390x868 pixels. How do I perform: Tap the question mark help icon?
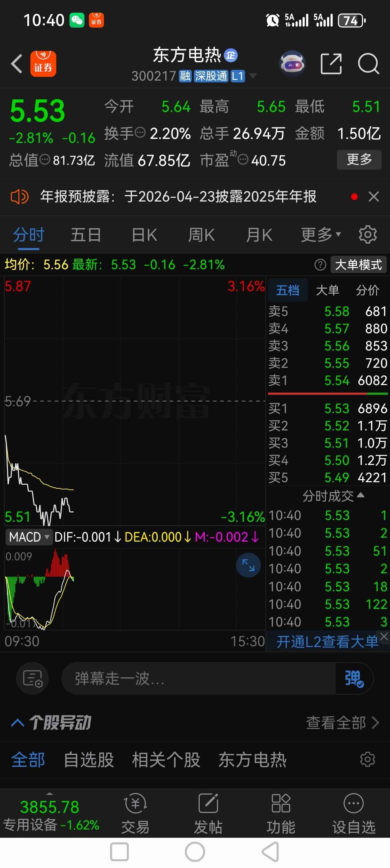[x=320, y=265]
